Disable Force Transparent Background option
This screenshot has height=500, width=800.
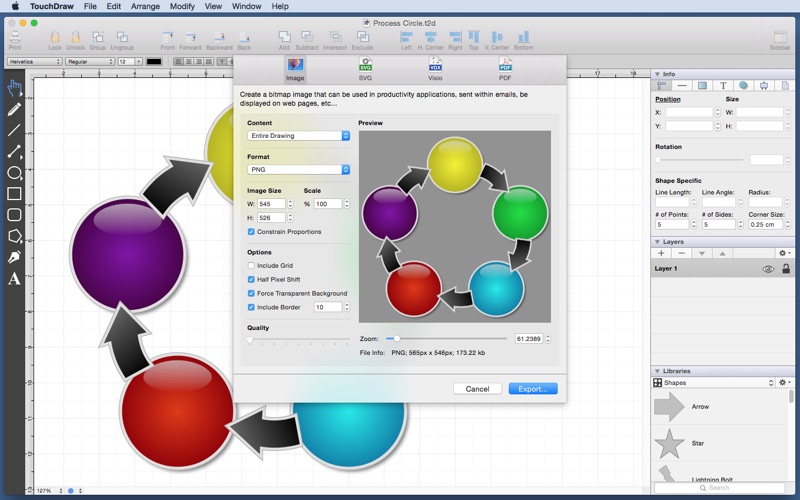click(x=251, y=294)
